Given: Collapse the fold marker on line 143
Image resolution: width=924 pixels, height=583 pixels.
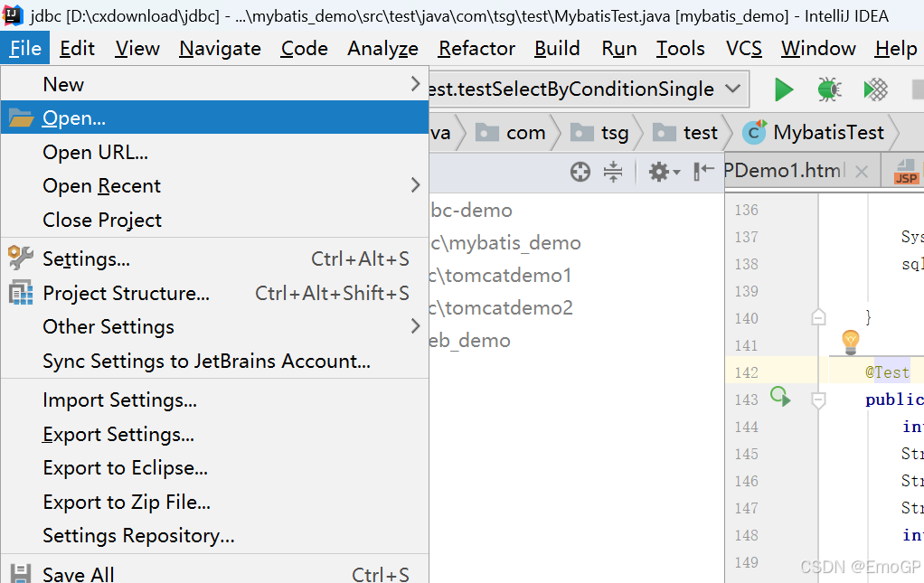Looking at the screenshot, I should (818, 400).
